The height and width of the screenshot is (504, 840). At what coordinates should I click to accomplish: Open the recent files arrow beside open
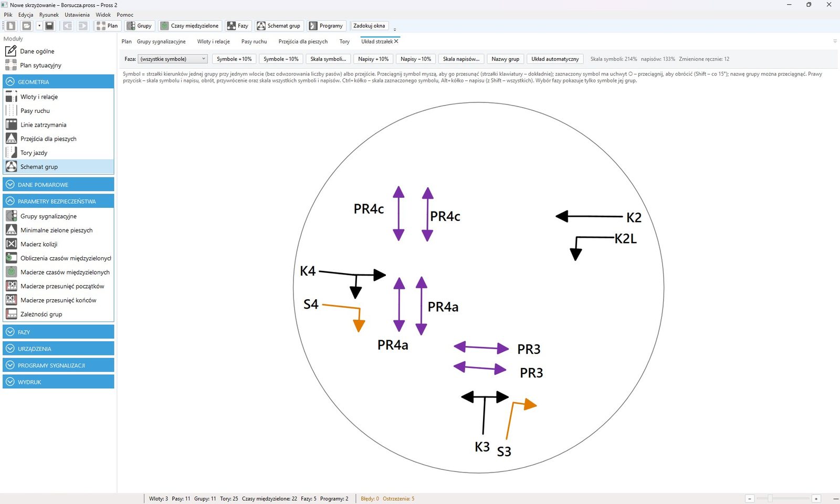point(39,26)
